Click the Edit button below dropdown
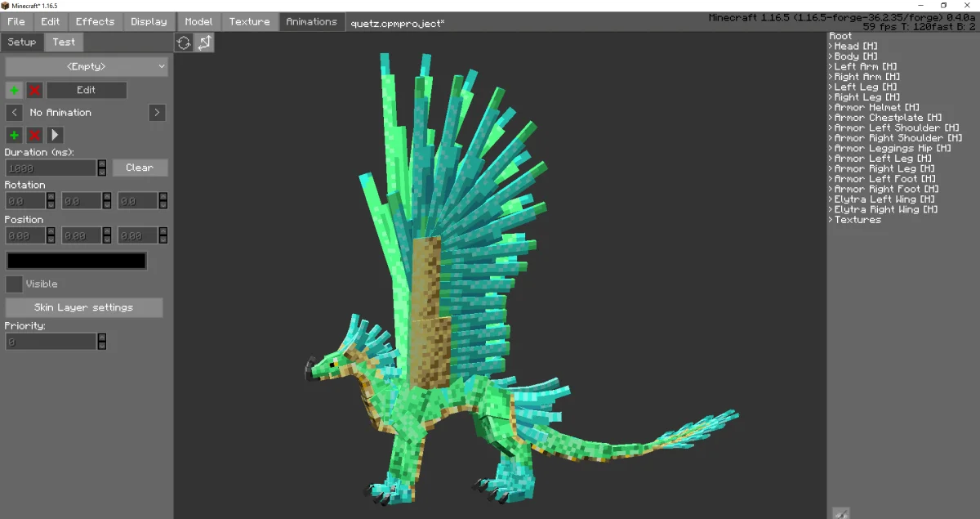 pos(87,90)
